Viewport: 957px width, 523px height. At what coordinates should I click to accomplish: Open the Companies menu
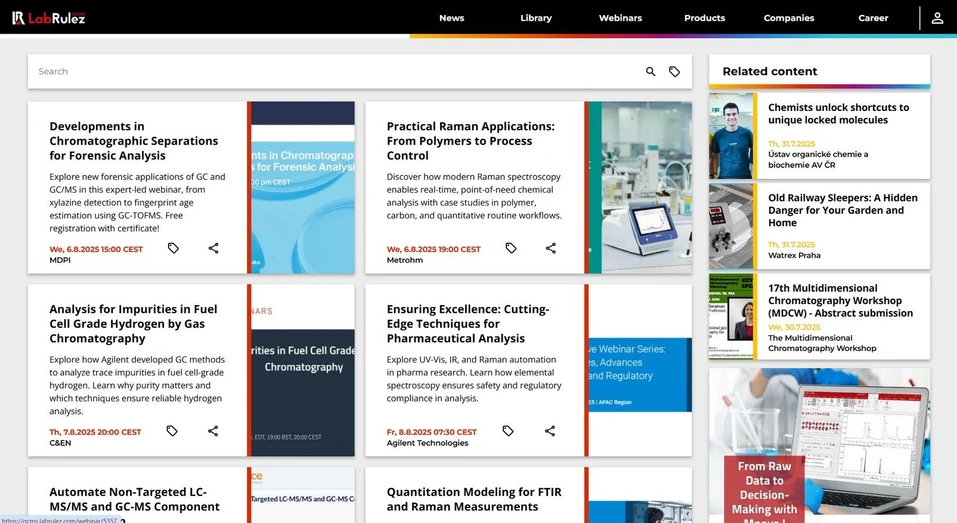(789, 18)
